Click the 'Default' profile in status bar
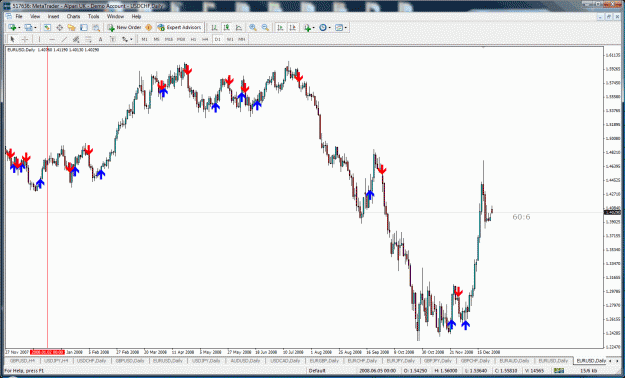The image size is (625, 378). [x=317, y=371]
